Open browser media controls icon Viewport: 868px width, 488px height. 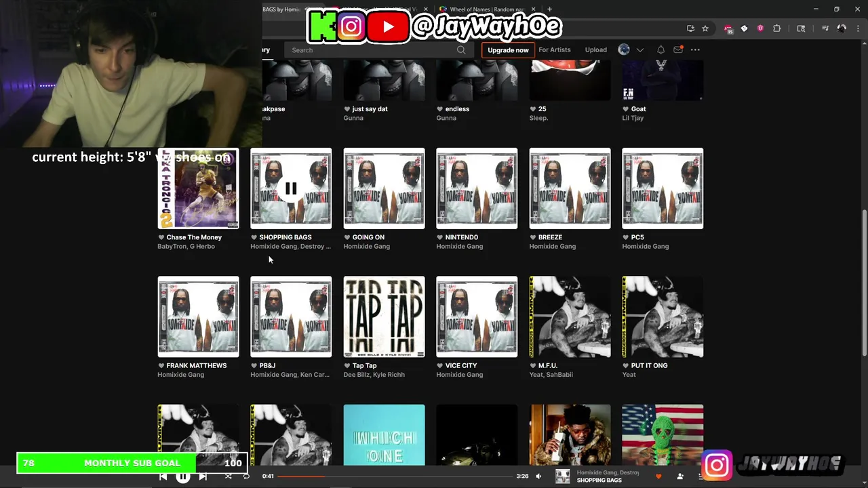[x=825, y=28]
